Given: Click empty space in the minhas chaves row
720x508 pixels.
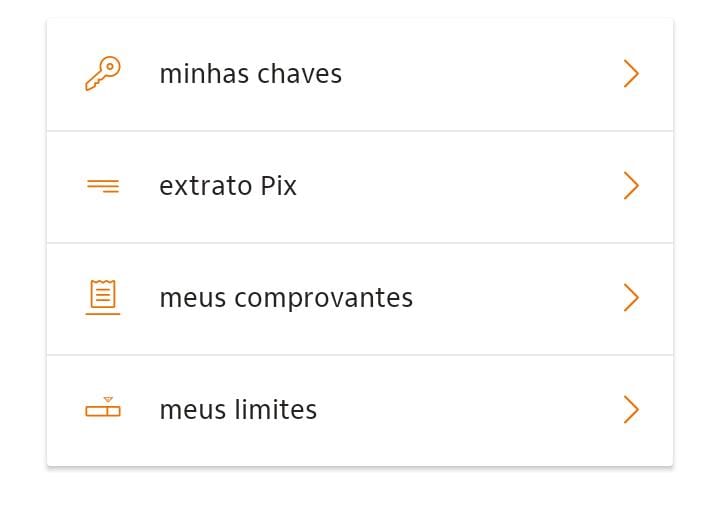Looking at the screenshot, I should pyautogui.click(x=482, y=75).
